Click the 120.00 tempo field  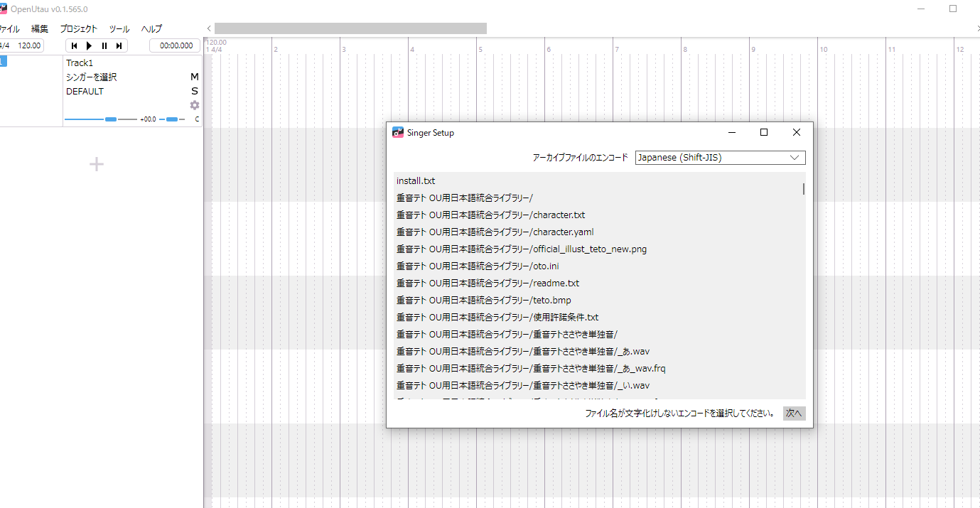29,45
